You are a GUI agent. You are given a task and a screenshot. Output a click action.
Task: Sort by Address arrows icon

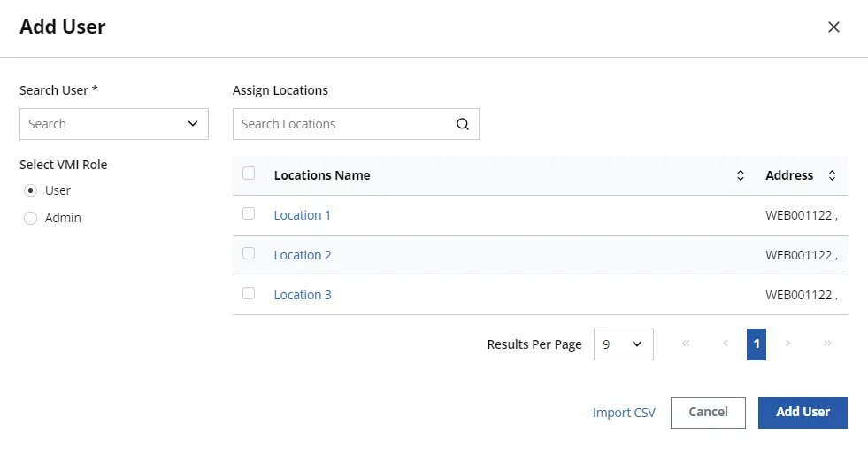[x=832, y=175]
